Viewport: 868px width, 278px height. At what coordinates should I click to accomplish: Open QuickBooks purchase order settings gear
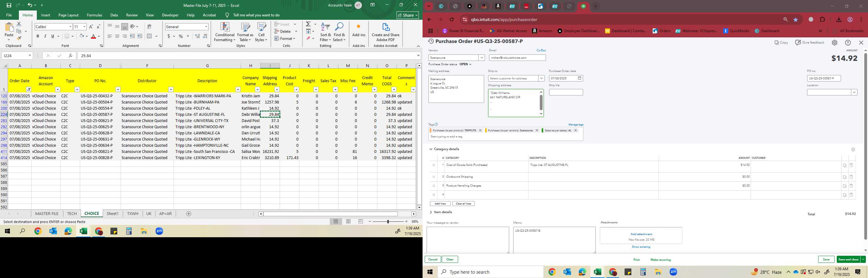[835, 42]
